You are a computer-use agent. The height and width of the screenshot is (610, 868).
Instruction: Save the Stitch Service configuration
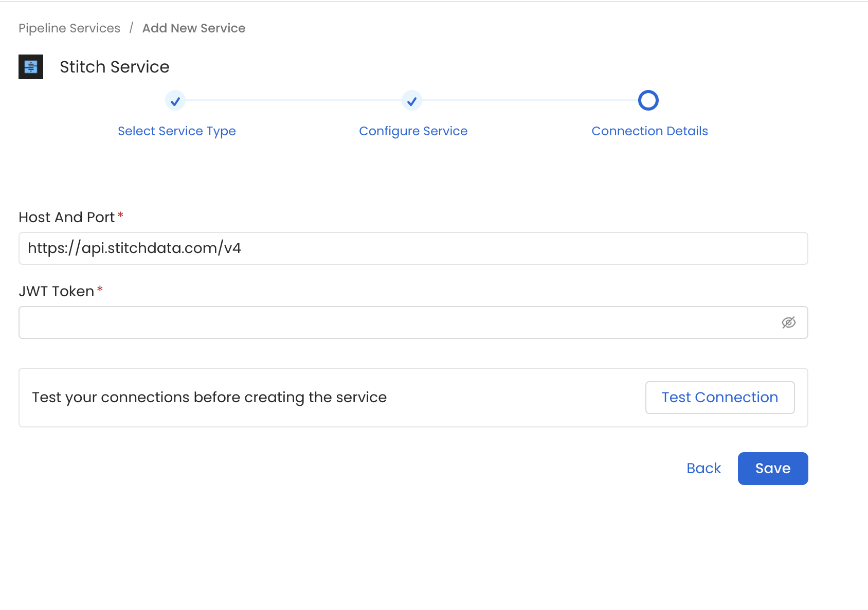[x=772, y=468]
